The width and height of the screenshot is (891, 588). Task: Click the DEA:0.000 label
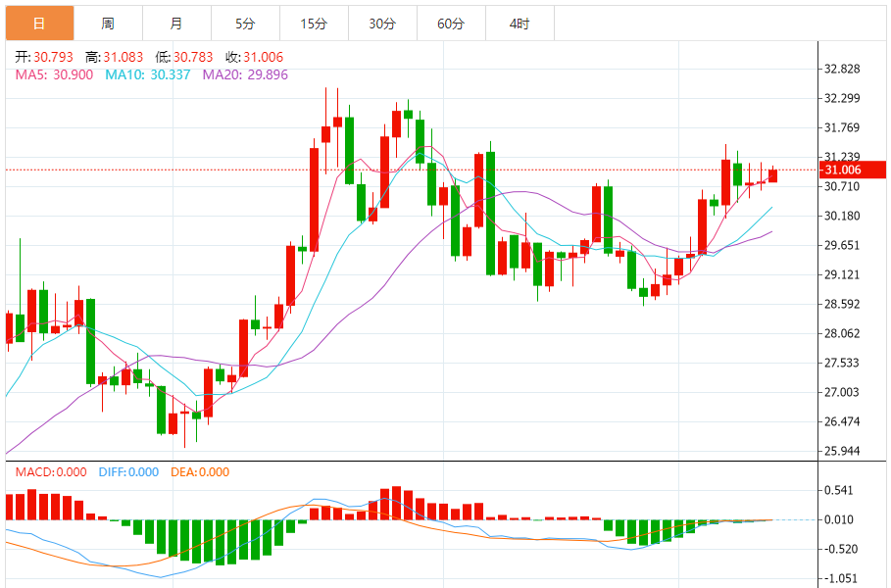pyautogui.click(x=200, y=472)
